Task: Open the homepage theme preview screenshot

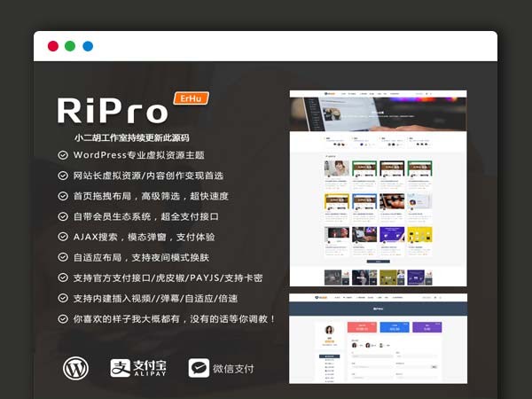Action: 378,188
